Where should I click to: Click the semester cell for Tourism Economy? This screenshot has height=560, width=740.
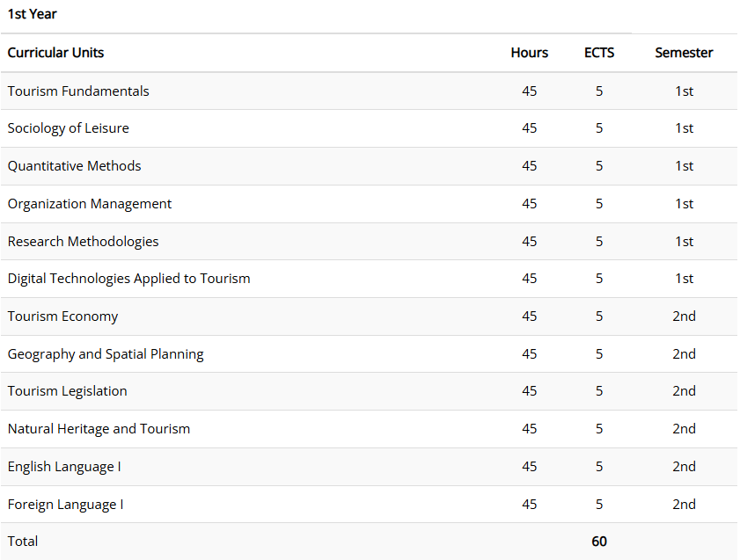point(684,316)
